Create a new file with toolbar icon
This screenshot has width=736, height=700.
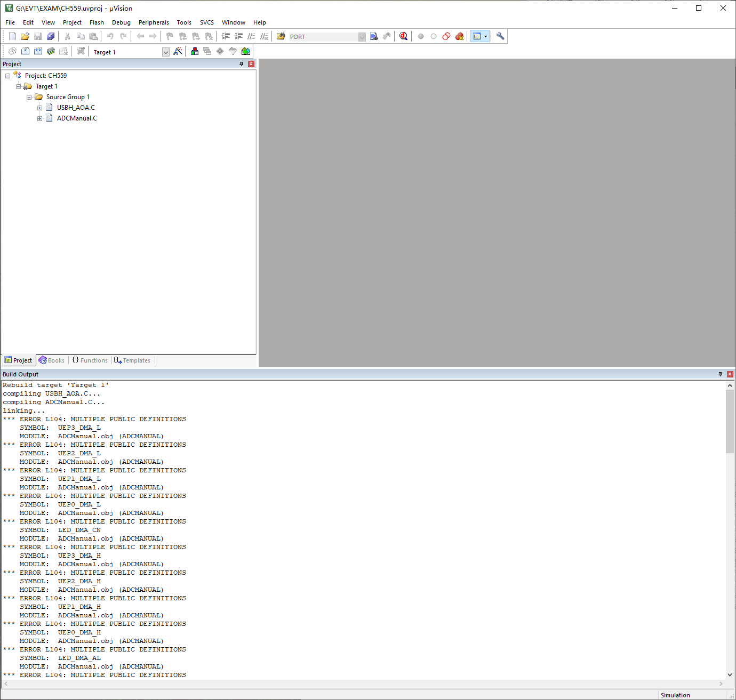tap(12, 36)
